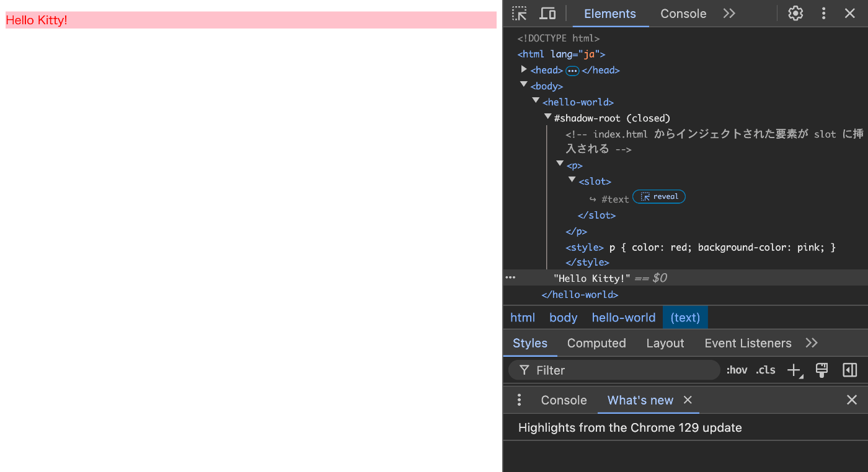
Task: Collapse the p element in shadow root
Action: point(560,164)
